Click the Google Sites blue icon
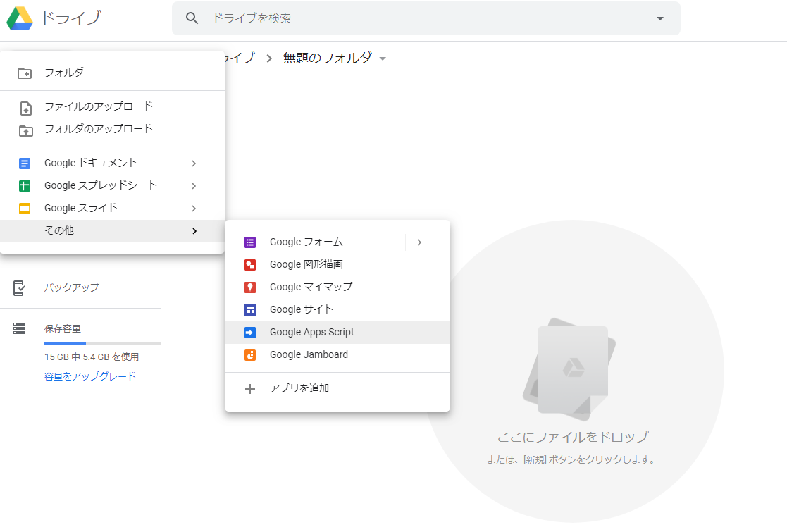Image resolution: width=787 pixels, height=532 pixels. tap(250, 310)
